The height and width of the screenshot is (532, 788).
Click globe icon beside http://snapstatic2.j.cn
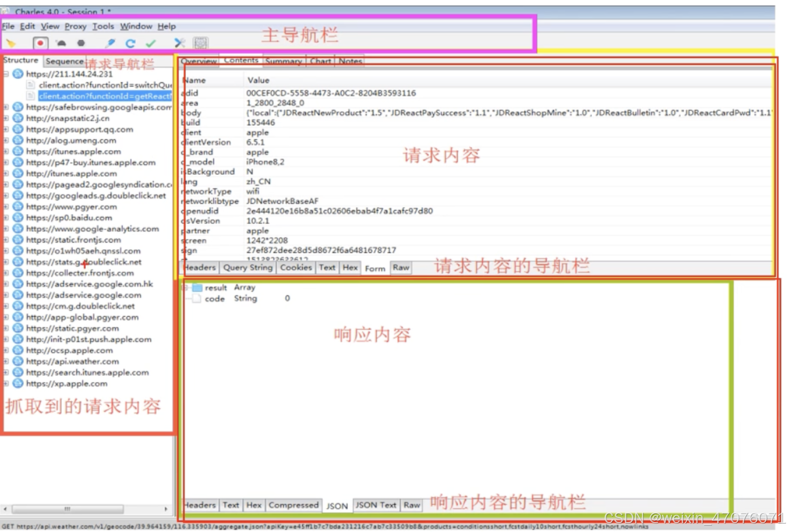pyautogui.click(x=18, y=118)
